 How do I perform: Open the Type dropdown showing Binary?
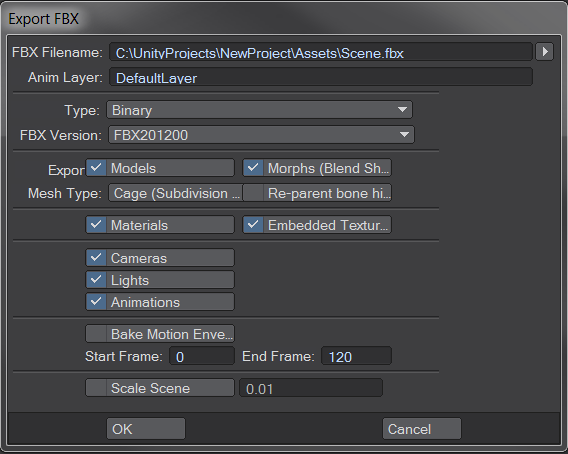tap(259, 110)
